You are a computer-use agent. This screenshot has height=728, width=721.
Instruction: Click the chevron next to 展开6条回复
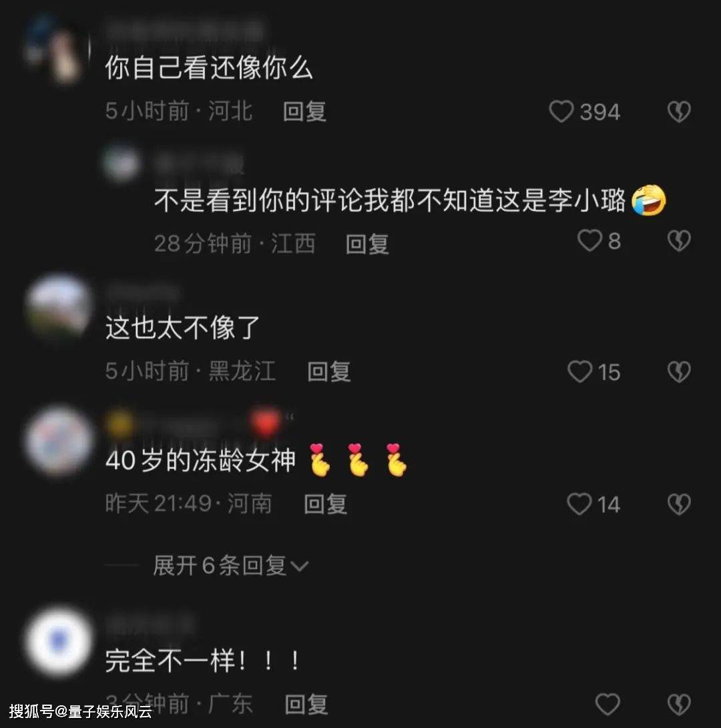click(x=299, y=566)
